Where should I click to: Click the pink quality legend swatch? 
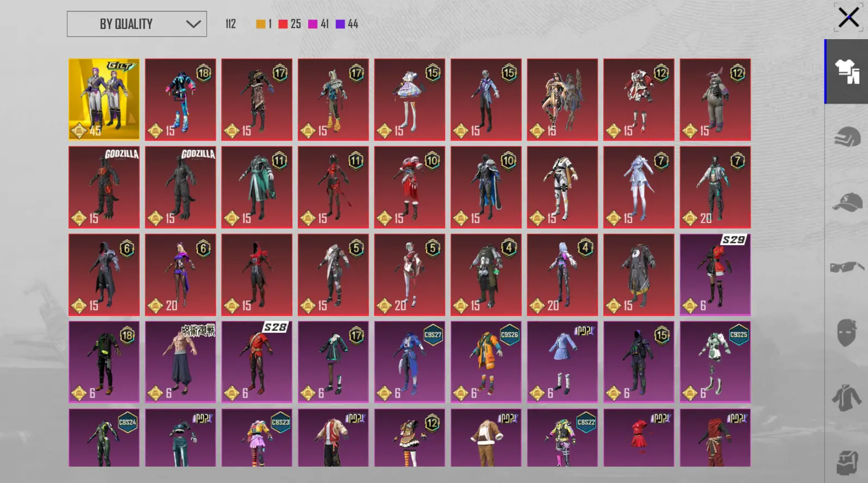pos(313,24)
